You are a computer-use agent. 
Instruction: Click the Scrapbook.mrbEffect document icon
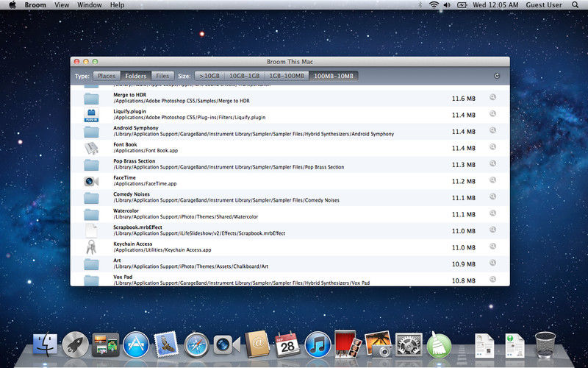91,230
